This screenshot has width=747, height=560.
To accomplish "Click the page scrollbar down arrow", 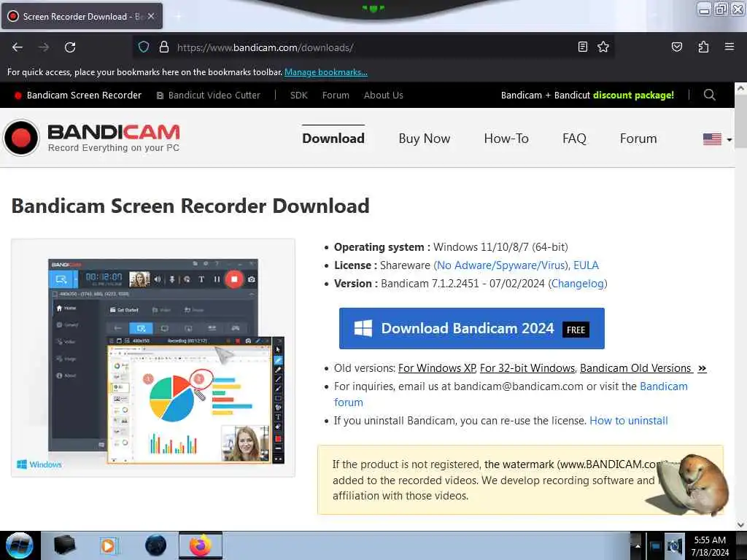I will [740, 525].
